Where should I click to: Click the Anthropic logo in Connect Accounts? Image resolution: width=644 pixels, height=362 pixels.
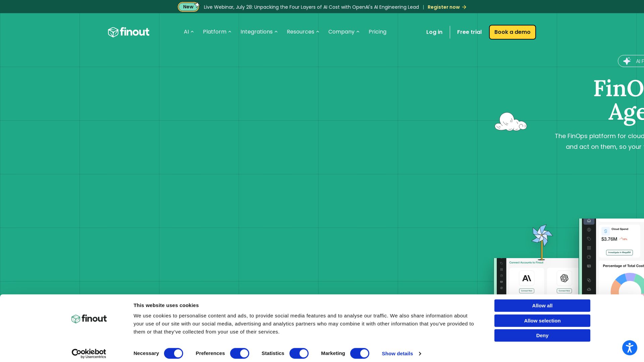[527, 278]
